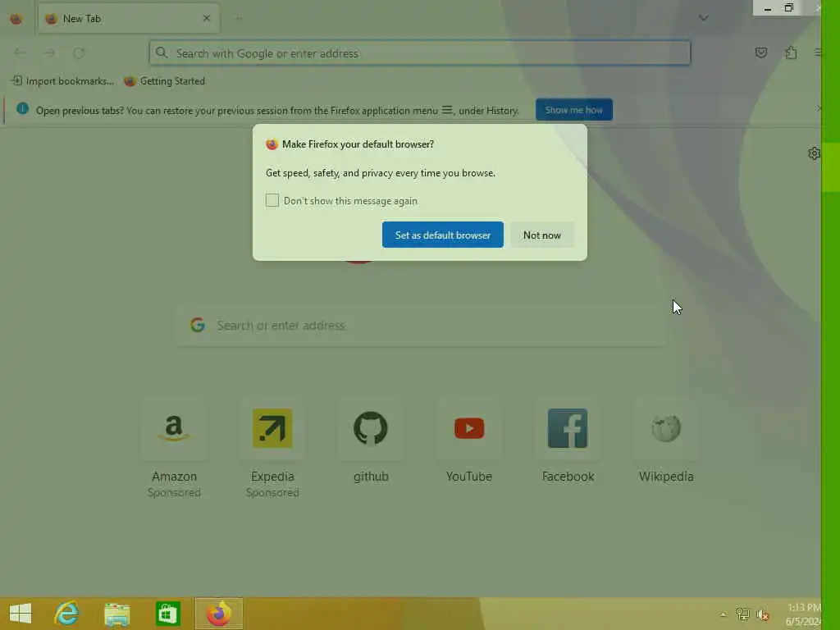Image resolution: width=840 pixels, height=630 pixels.
Task: Select the New Tab tab
Action: pyautogui.click(x=129, y=19)
